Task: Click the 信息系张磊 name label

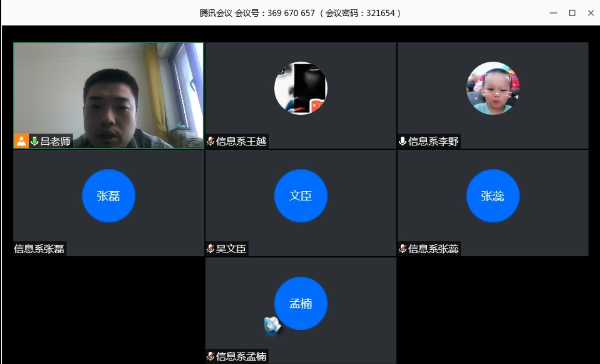Action: coord(39,249)
